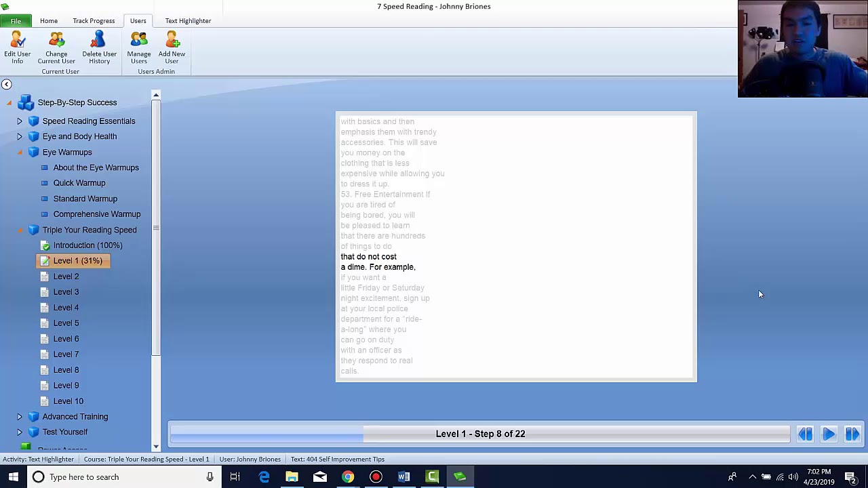Image resolution: width=868 pixels, height=488 pixels.
Task: Open the File menu
Action: point(16,21)
